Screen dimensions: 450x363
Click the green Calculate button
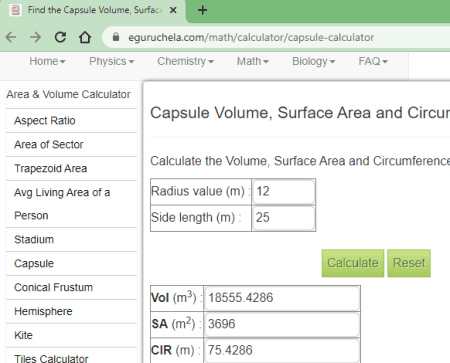[x=353, y=263]
